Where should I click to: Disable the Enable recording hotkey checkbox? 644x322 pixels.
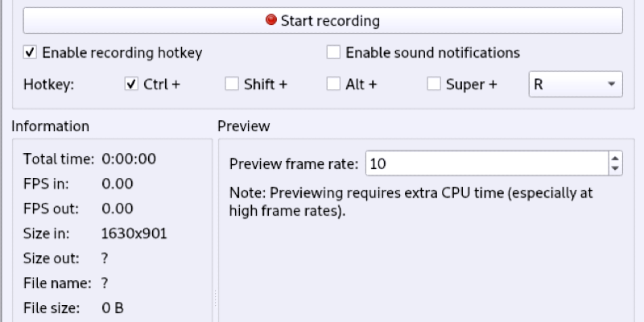pos(31,53)
